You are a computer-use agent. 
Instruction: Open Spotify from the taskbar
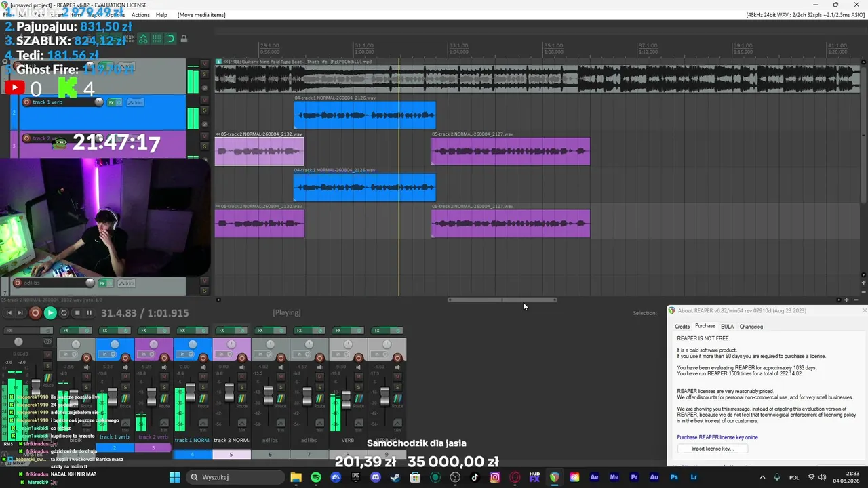(316, 477)
